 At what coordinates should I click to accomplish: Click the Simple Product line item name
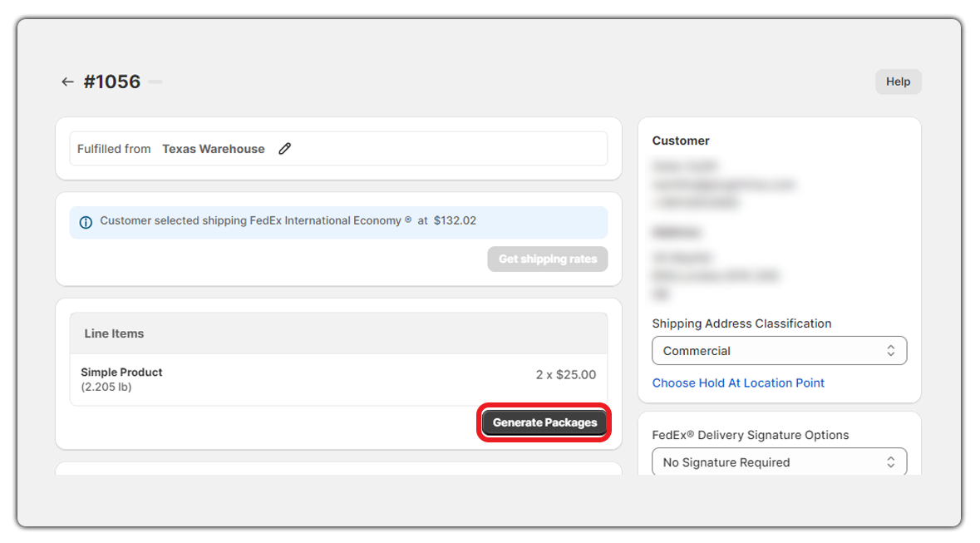pos(121,373)
